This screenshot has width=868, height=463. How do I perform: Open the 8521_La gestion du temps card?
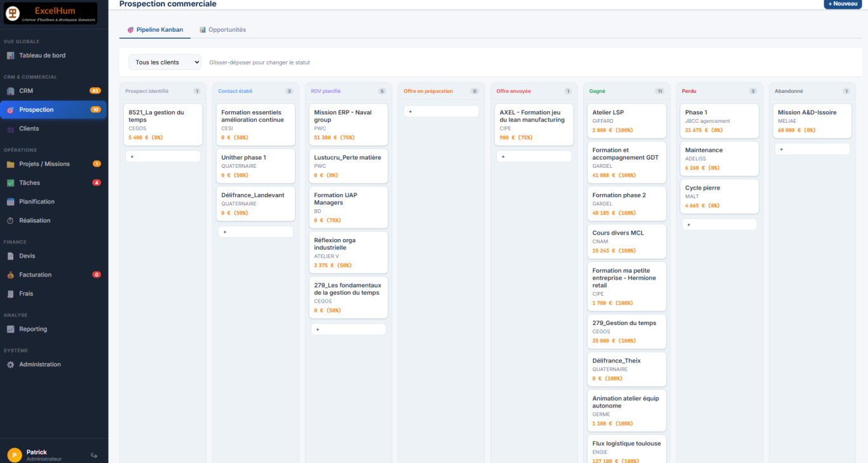[x=163, y=125]
